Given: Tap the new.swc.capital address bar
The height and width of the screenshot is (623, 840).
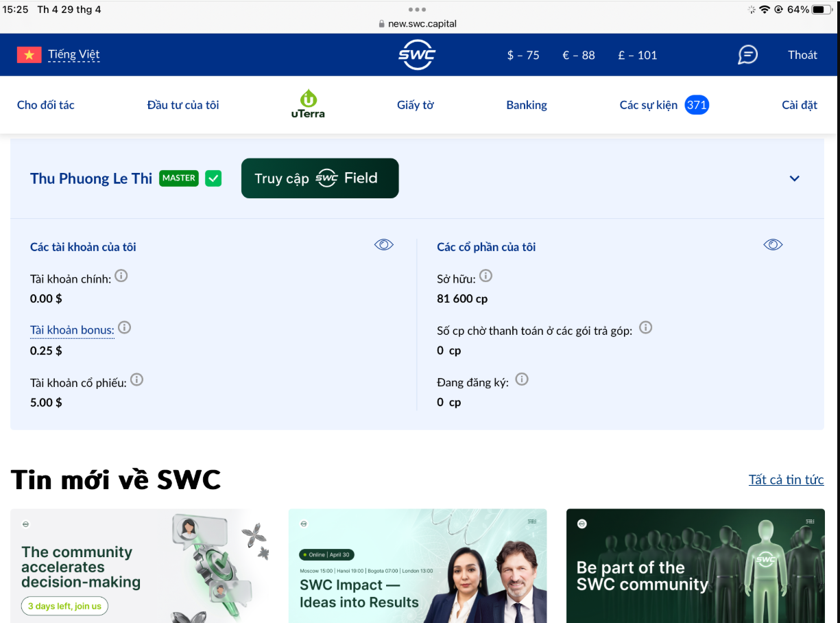Looking at the screenshot, I should tap(418, 23).
